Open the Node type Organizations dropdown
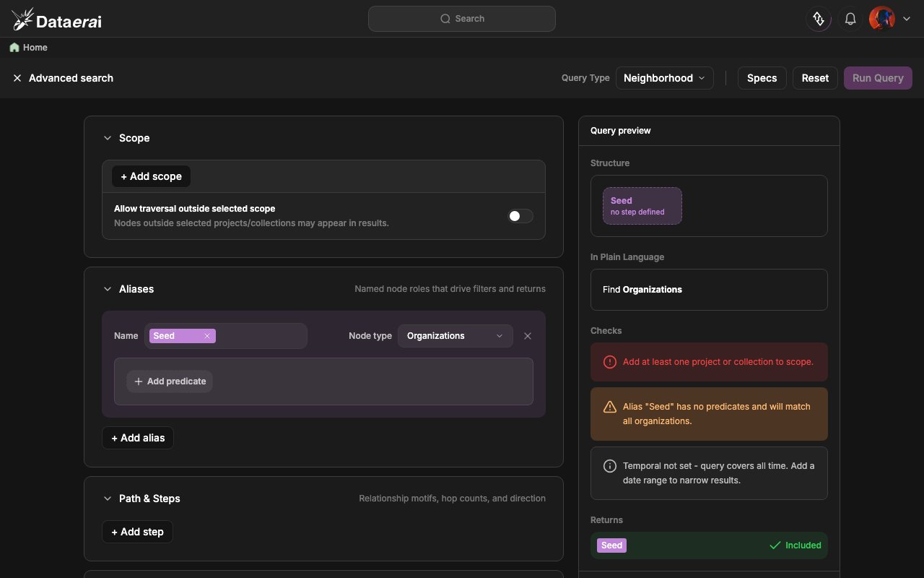This screenshot has height=578, width=924. pyautogui.click(x=456, y=336)
